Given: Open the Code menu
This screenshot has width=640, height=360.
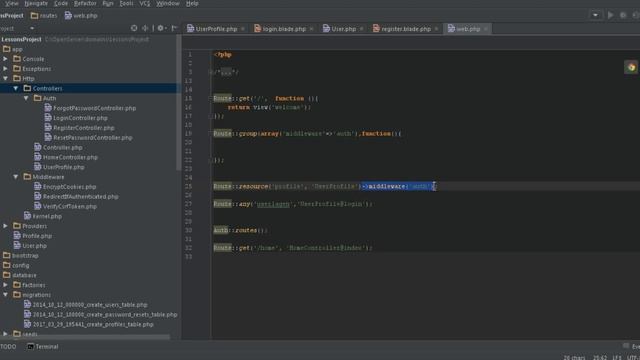Looking at the screenshot, I should tap(61, 3).
